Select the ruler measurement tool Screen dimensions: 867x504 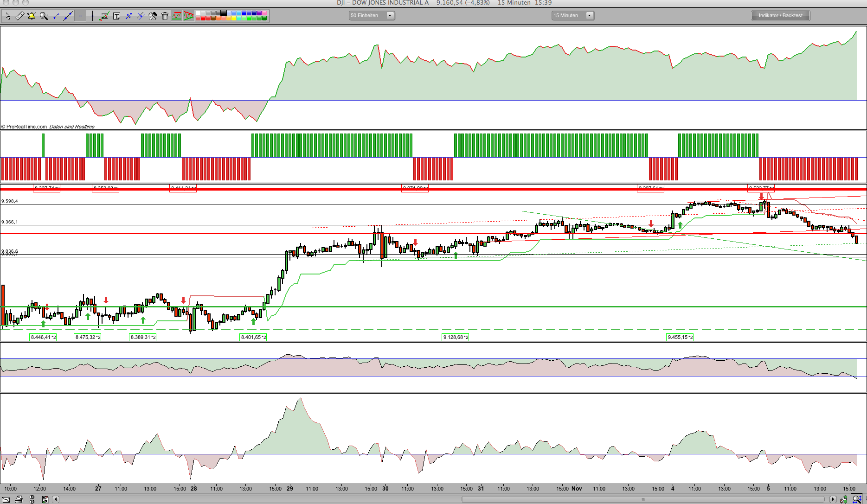pos(19,16)
